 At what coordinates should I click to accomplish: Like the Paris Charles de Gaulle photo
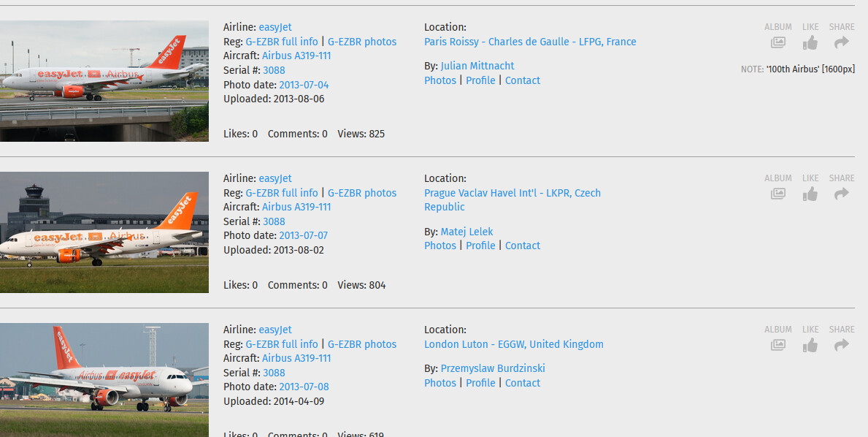click(810, 43)
